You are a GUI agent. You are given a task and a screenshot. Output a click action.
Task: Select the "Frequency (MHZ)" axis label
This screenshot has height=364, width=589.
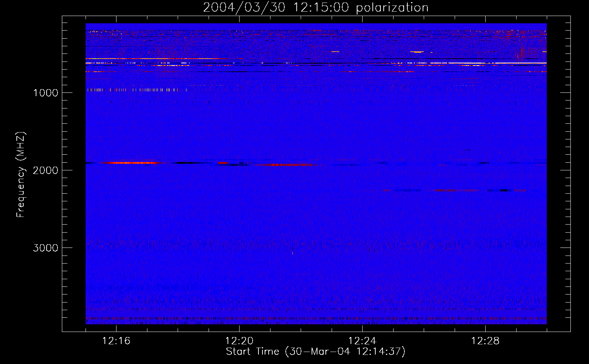[x=21, y=175]
